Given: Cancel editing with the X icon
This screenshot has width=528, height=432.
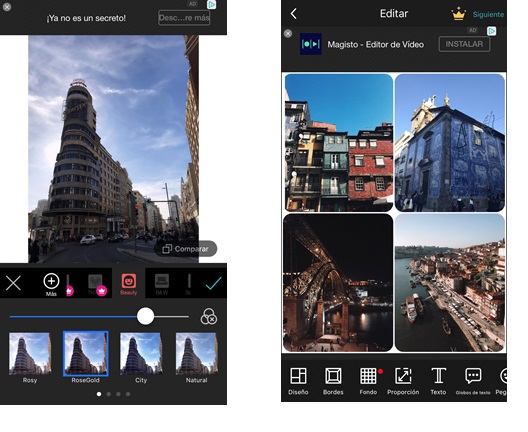Looking at the screenshot, I should tap(13, 283).
